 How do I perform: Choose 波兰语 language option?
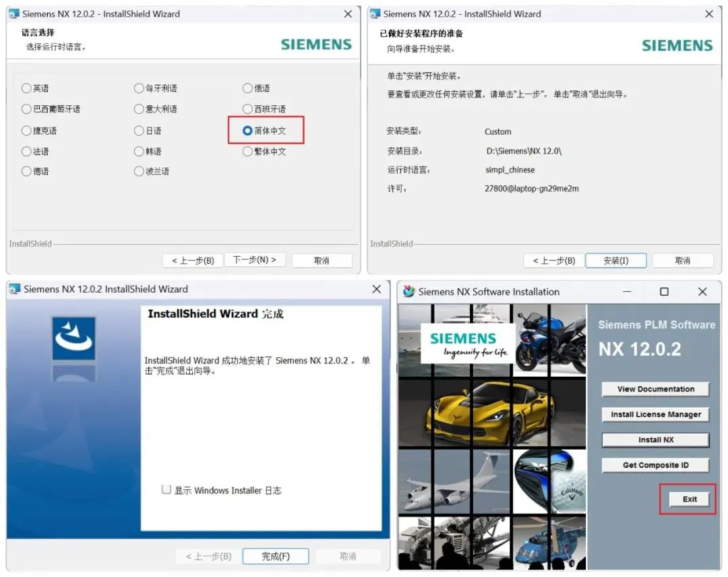click(139, 171)
